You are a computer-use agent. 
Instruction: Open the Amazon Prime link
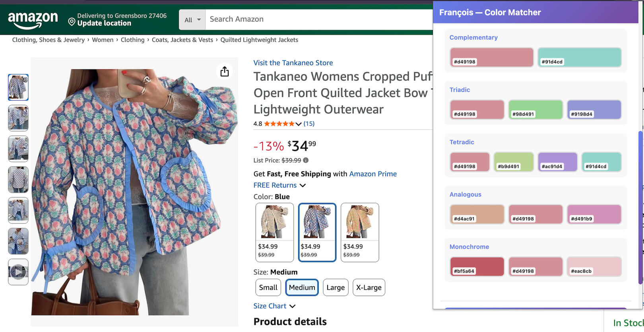[x=373, y=174]
